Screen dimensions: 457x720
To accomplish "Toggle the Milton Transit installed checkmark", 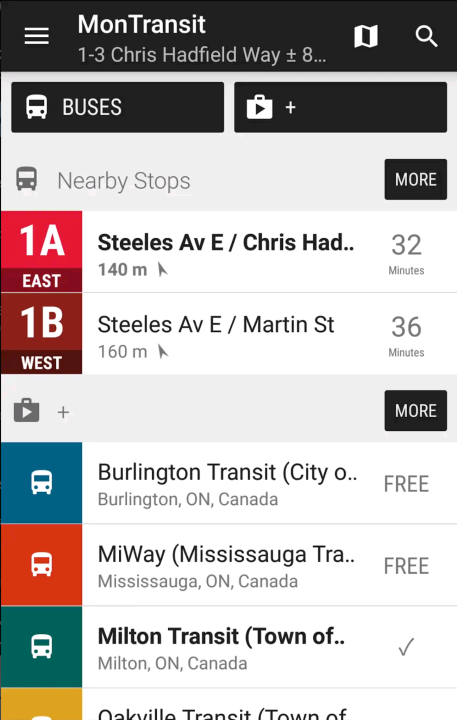I will click(406, 647).
